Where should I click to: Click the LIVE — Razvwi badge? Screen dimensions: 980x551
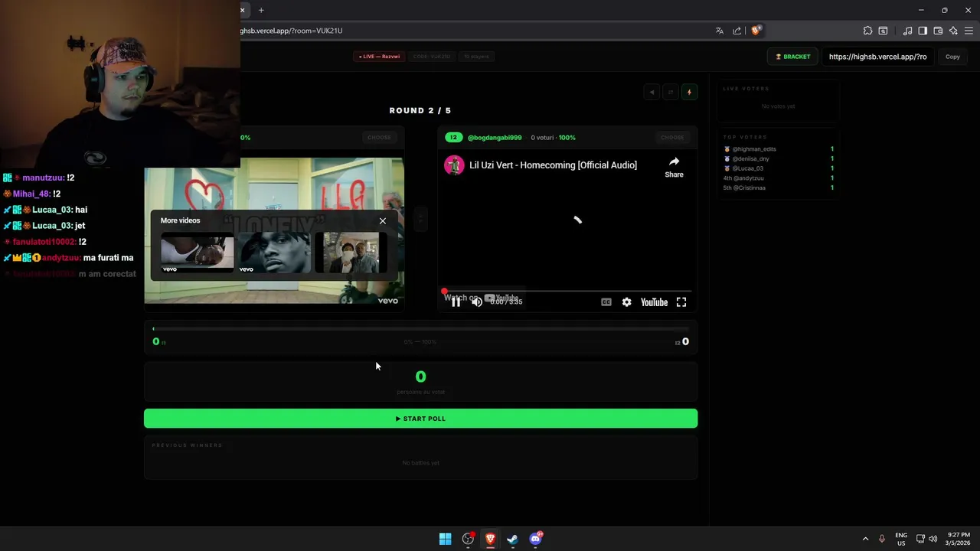coord(379,57)
